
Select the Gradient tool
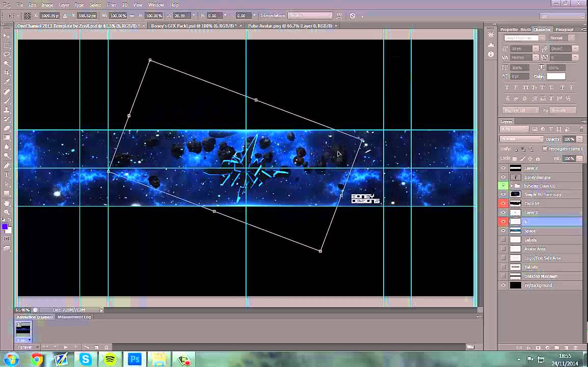coord(7,137)
